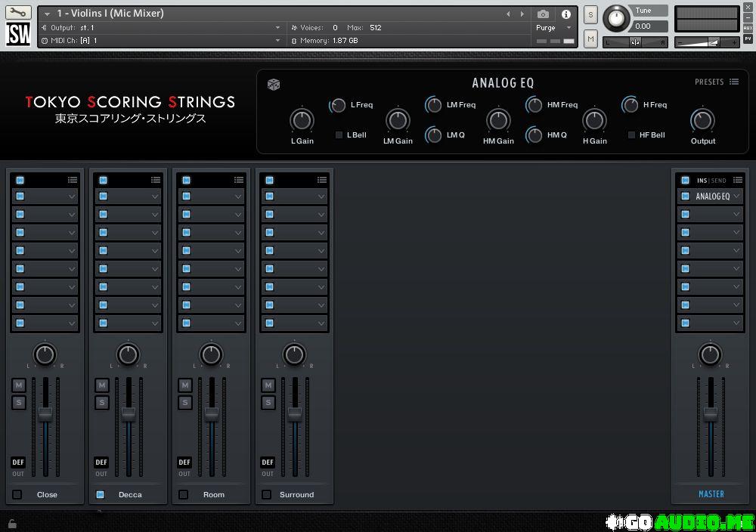Toggle Close channel top power button
The width and height of the screenshot is (756, 532).
point(20,180)
